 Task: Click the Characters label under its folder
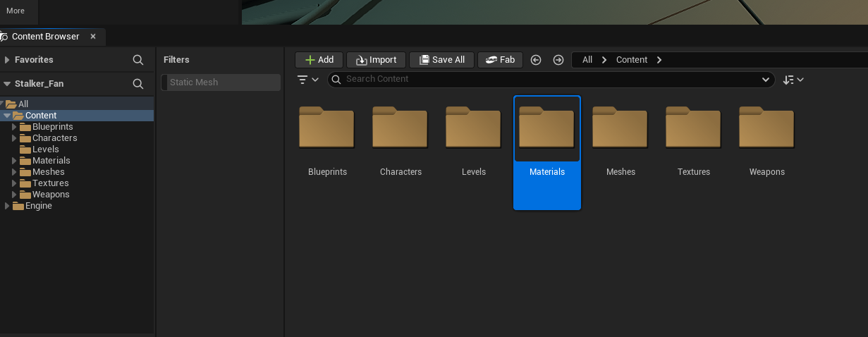click(x=401, y=172)
